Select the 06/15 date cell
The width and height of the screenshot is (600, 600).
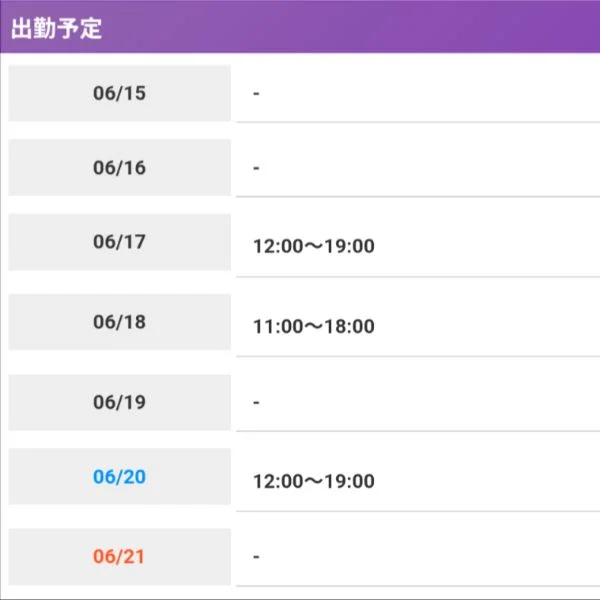119,93
